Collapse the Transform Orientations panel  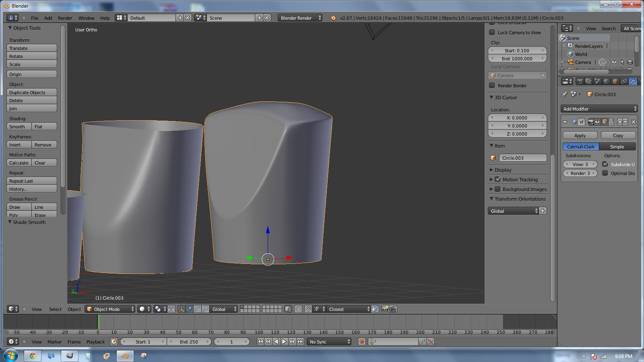(491, 199)
